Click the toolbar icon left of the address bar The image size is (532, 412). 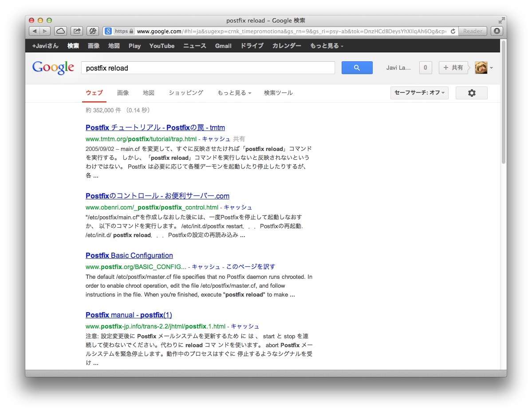(x=93, y=31)
